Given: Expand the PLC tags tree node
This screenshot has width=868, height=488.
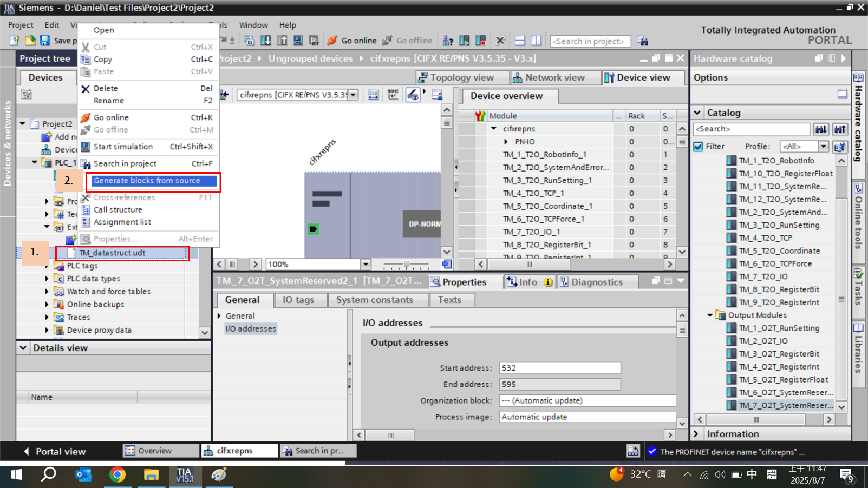Looking at the screenshot, I should (47, 266).
